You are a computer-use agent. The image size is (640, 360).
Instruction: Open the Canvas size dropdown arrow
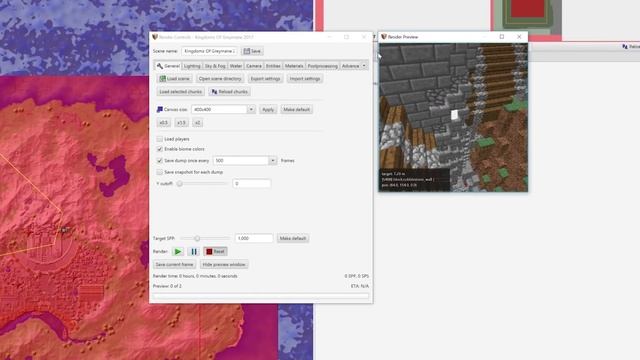[251, 109]
